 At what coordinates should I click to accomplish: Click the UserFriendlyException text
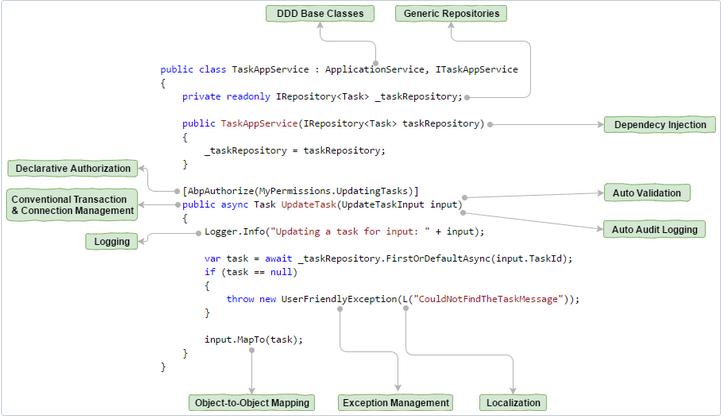click(339, 299)
